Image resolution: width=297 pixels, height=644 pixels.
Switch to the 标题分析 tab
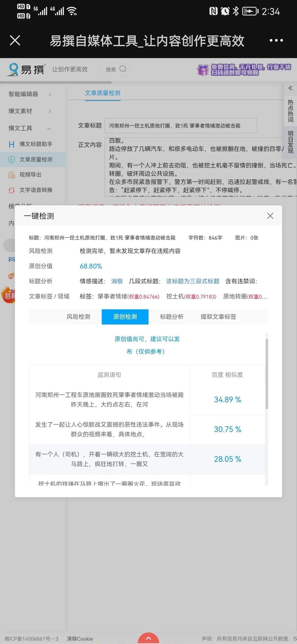tap(172, 317)
